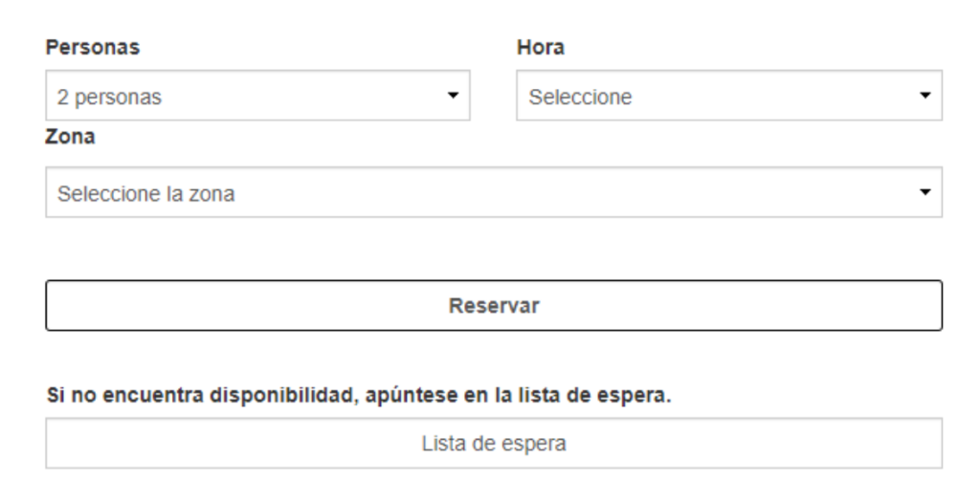Submit the booking with Reservar
Screen dimensions: 980x502
493,306
